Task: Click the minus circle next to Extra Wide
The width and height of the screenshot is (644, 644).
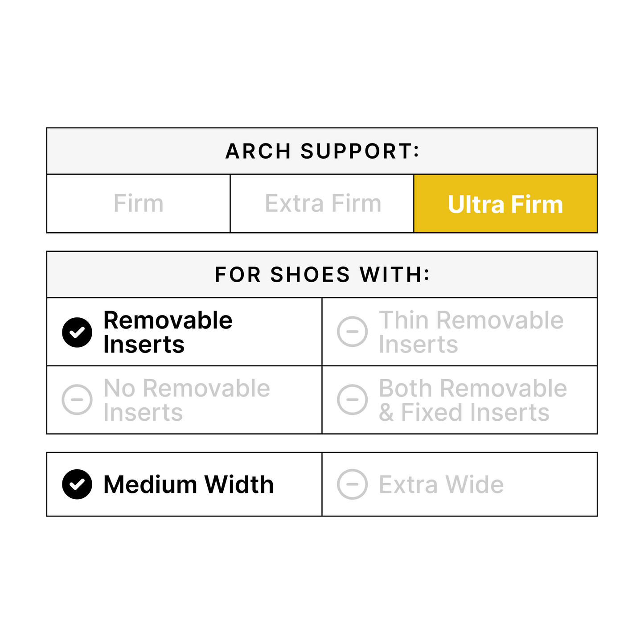Action: pos(352,484)
